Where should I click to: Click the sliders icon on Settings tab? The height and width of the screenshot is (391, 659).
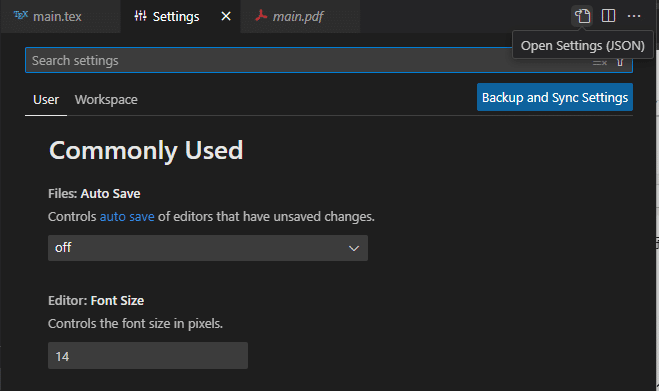pyautogui.click(x=140, y=16)
